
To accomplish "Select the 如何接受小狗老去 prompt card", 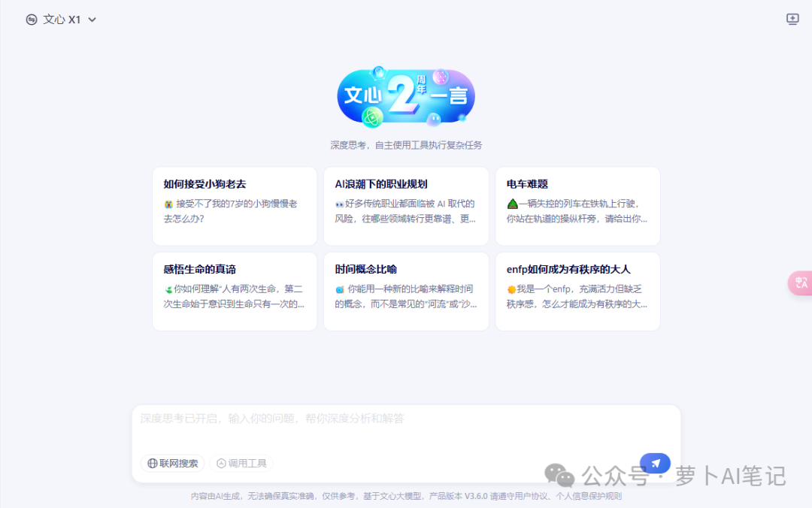I will click(235, 206).
